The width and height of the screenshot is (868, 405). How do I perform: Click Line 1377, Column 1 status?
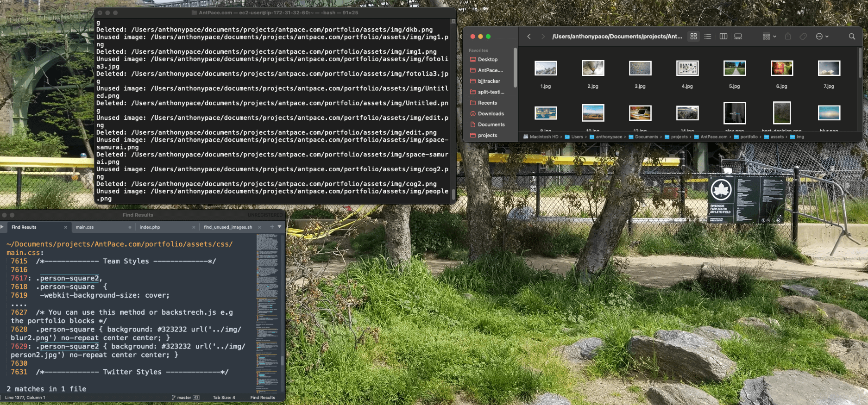click(x=25, y=398)
